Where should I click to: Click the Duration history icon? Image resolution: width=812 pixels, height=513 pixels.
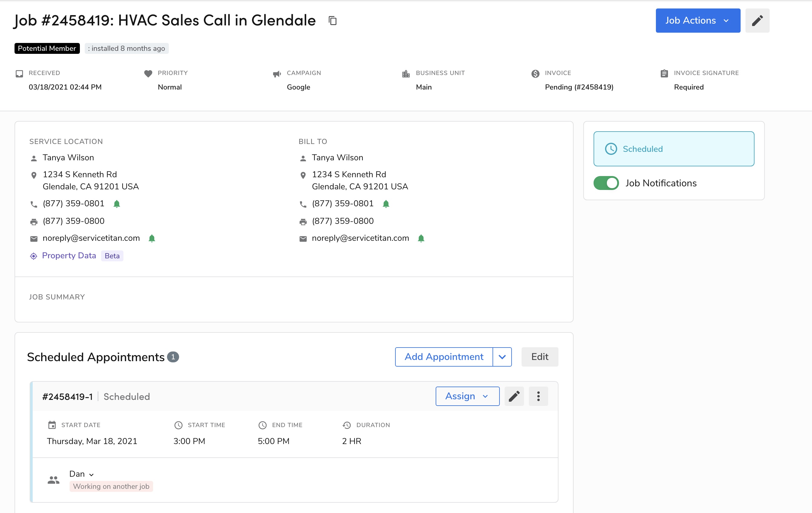pyautogui.click(x=347, y=425)
